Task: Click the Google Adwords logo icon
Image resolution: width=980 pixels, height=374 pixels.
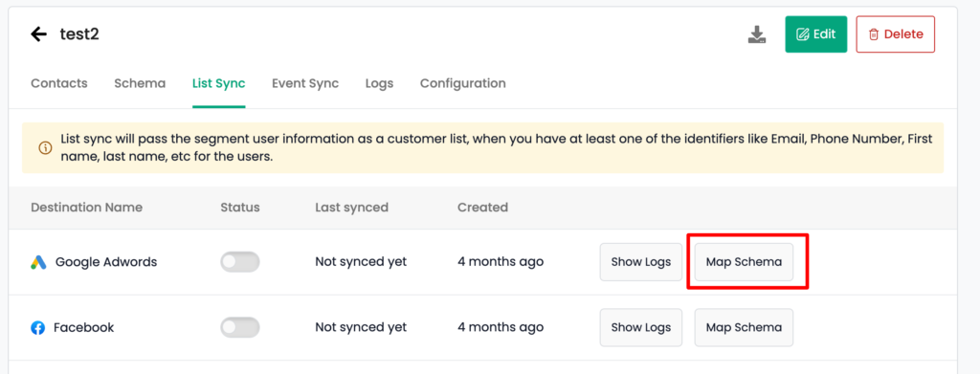Action: 38,262
